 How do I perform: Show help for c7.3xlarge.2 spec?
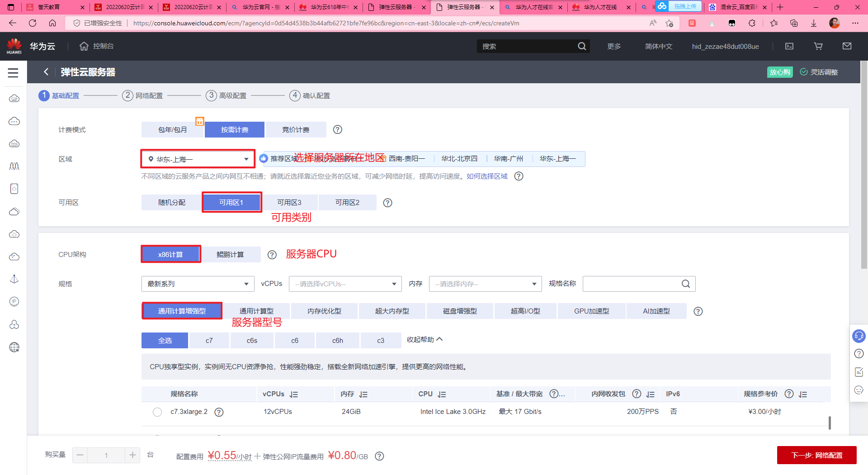[x=219, y=412]
